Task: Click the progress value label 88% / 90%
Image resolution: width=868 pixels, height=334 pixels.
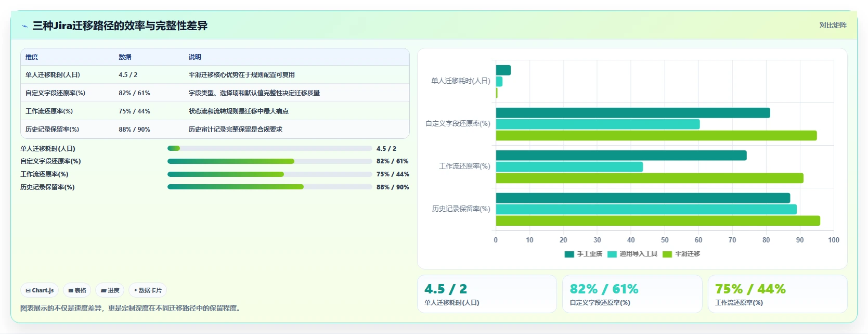Action: point(393,187)
